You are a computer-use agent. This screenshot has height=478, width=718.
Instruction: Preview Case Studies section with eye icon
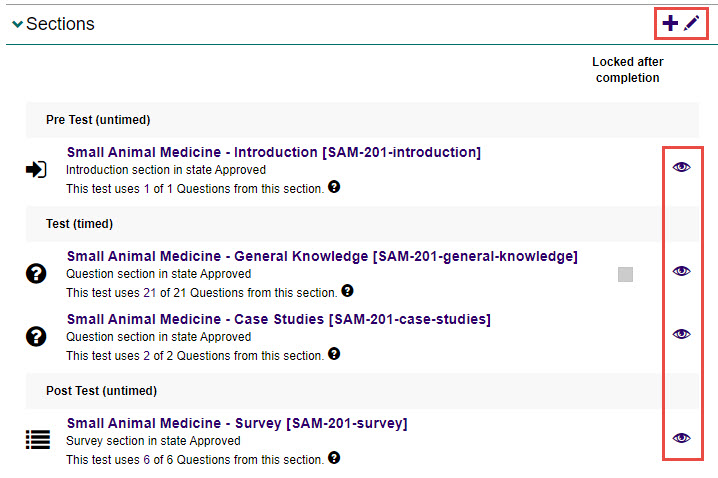pos(682,334)
